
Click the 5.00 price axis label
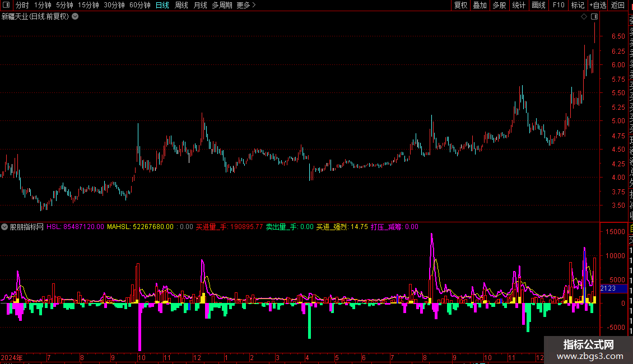click(618, 120)
